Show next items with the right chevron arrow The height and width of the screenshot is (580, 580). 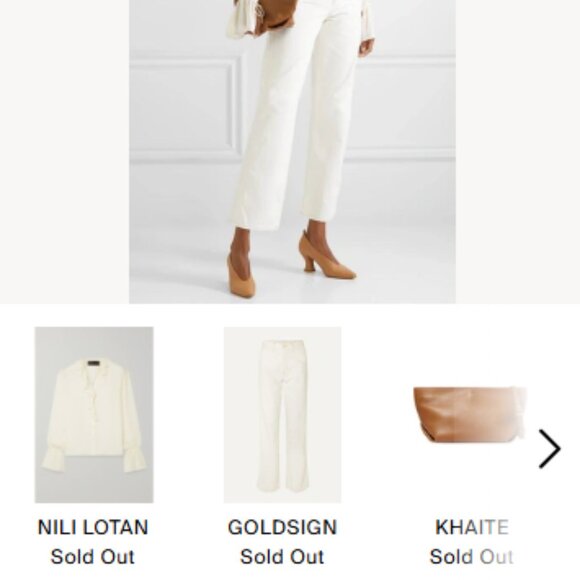click(550, 448)
